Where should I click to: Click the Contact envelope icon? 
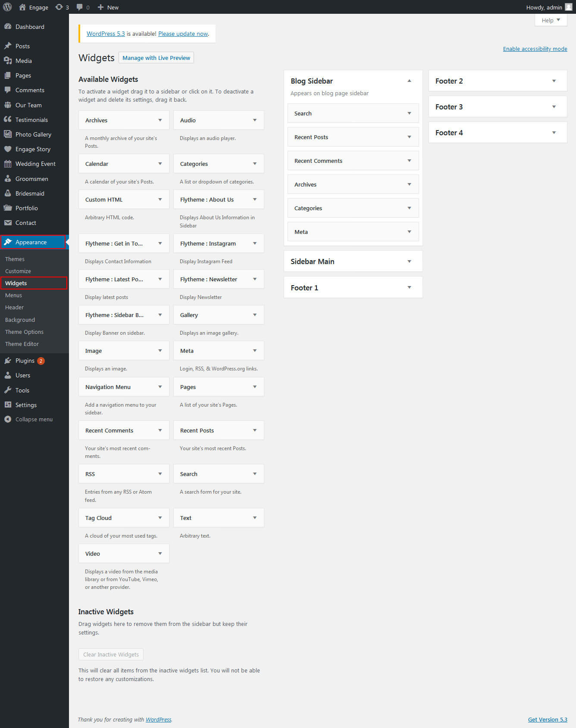click(8, 222)
